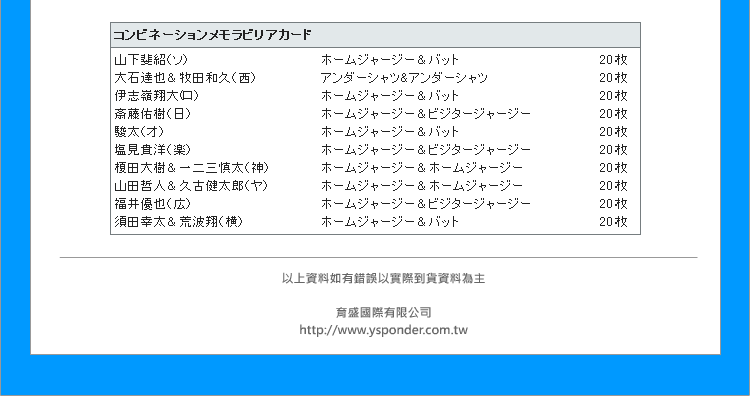Viewport: 750px width, 400px height.
Task: Click the 育盛國際有限公司 company name
Action: click(x=384, y=312)
